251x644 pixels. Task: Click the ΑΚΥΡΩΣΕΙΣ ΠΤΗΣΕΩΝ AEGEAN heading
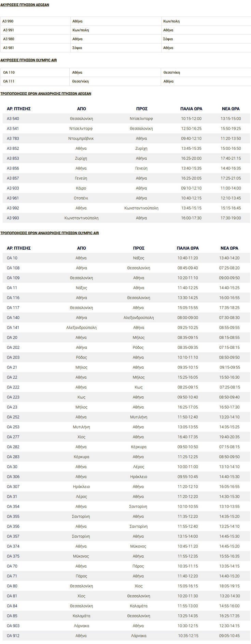coord(25,5)
